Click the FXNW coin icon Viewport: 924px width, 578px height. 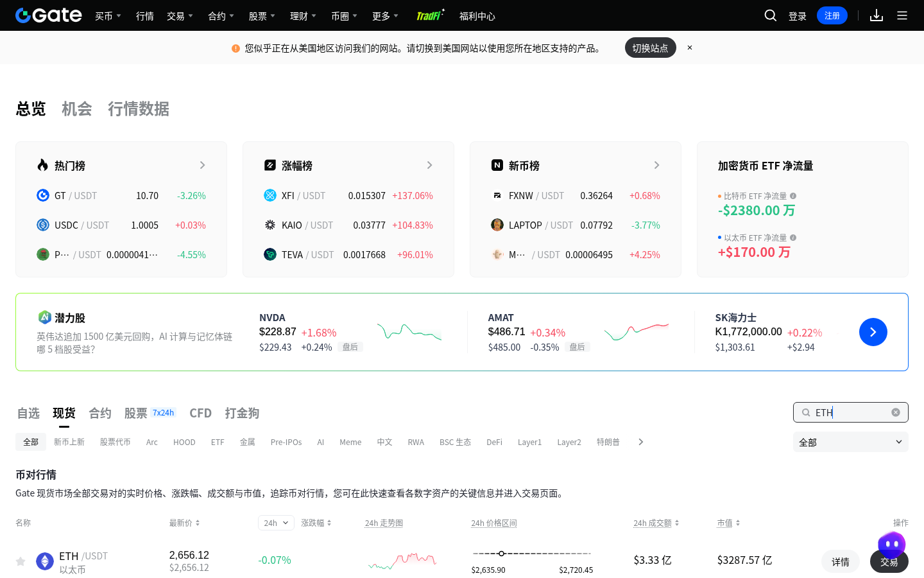tap(497, 195)
